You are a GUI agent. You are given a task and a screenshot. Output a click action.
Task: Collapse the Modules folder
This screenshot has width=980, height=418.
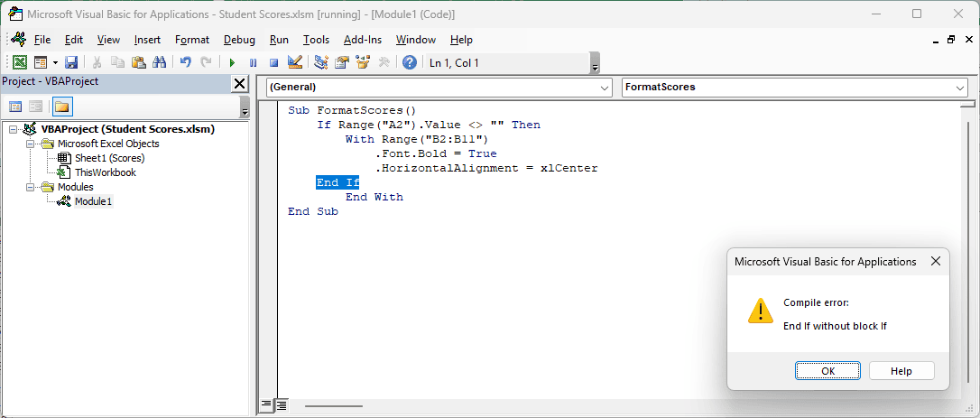[30, 187]
